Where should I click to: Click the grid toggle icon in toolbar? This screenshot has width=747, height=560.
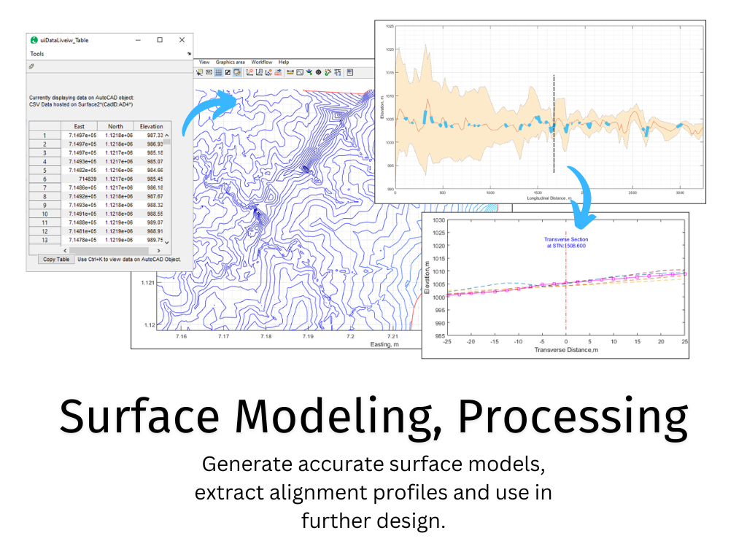[x=218, y=72]
